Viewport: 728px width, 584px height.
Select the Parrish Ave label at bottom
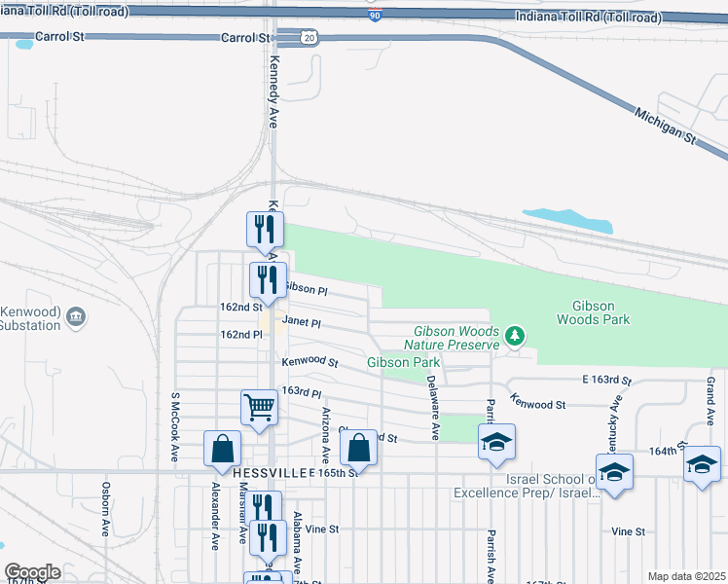[x=491, y=557]
